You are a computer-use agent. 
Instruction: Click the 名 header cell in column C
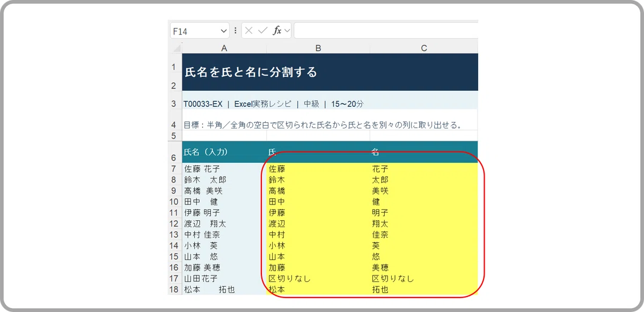(424, 152)
